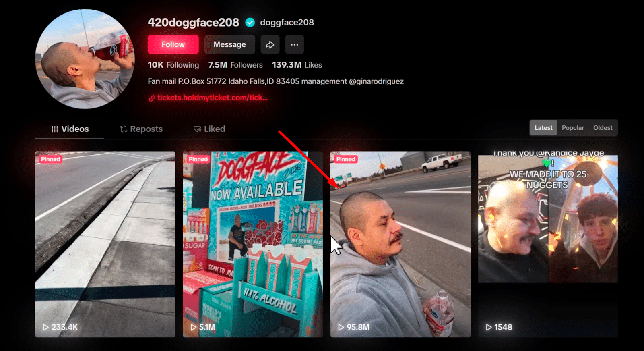Click the doggface208 display name
Viewport: 644px width, 351px height.
287,23
